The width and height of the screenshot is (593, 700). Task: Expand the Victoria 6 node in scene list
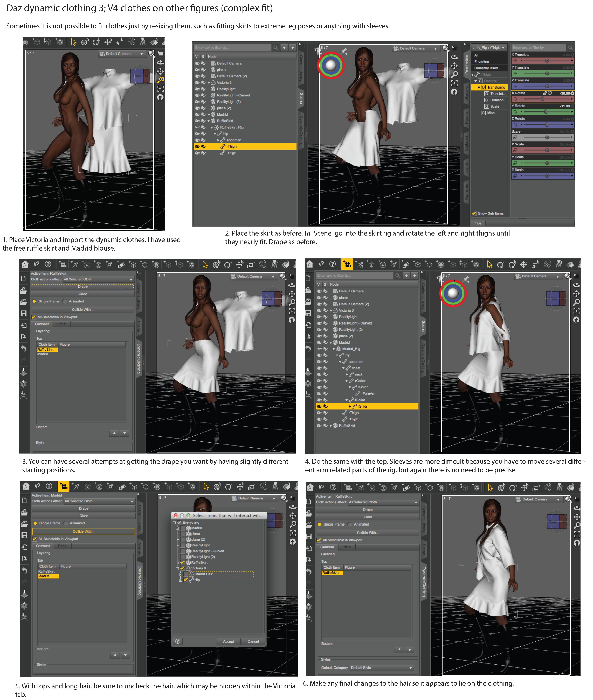[x=208, y=83]
